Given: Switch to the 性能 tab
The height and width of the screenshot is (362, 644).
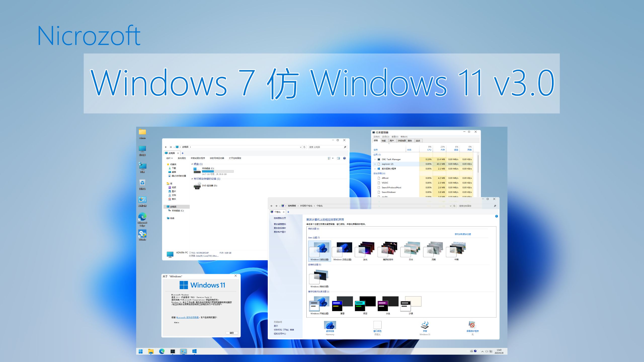Looking at the screenshot, I should (x=384, y=141).
